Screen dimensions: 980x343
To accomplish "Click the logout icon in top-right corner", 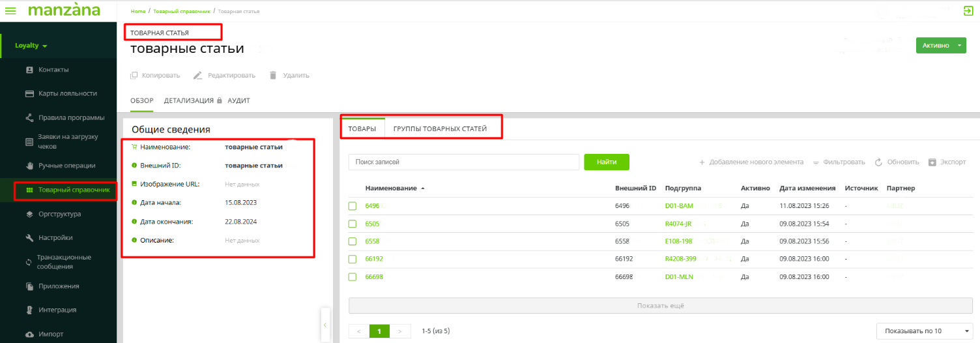I will [x=968, y=10].
